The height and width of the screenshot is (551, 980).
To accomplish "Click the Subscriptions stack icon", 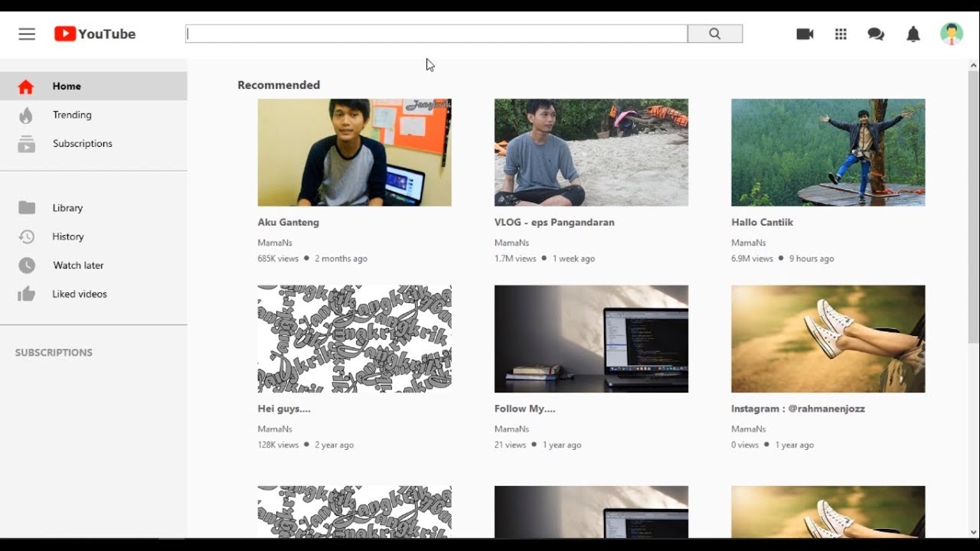I will click(x=26, y=144).
